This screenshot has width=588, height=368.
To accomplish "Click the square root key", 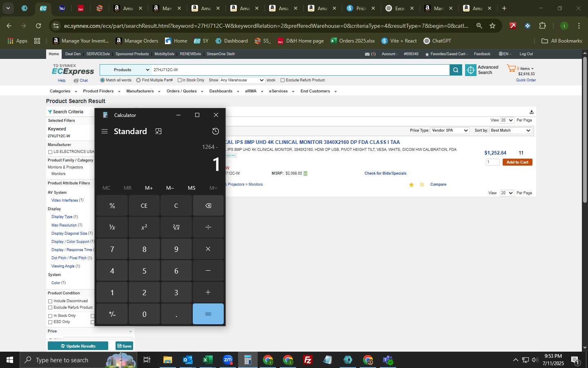I will coord(176,227).
